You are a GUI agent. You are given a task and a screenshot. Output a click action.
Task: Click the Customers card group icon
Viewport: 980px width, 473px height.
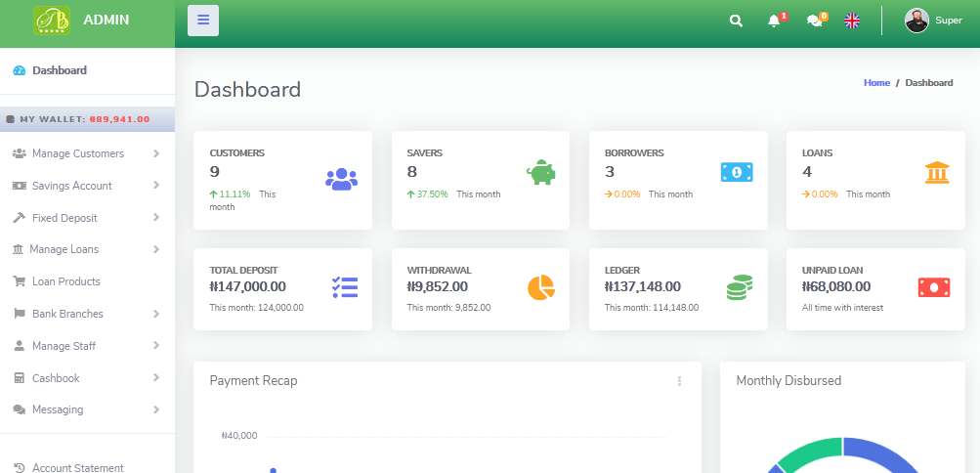(x=341, y=179)
